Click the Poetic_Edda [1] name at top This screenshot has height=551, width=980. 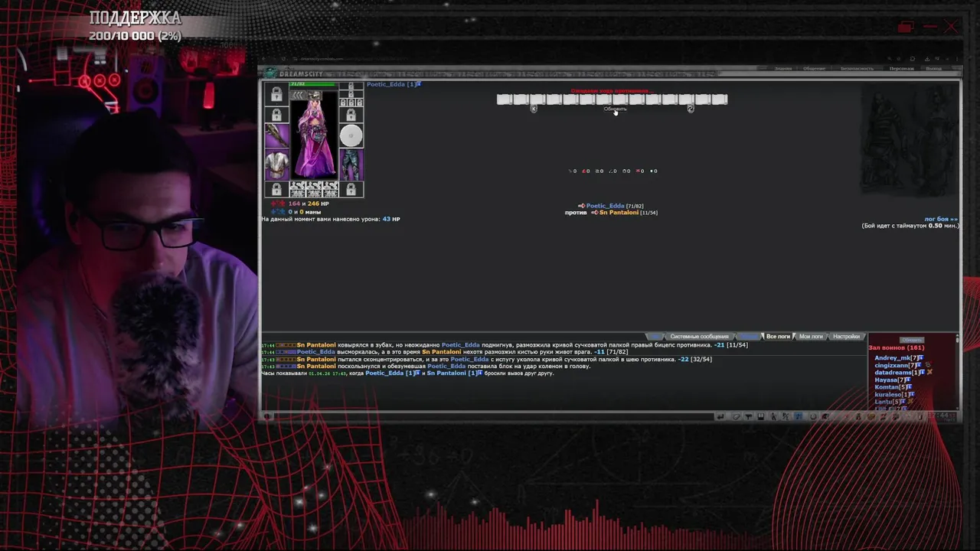coord(390,84)
